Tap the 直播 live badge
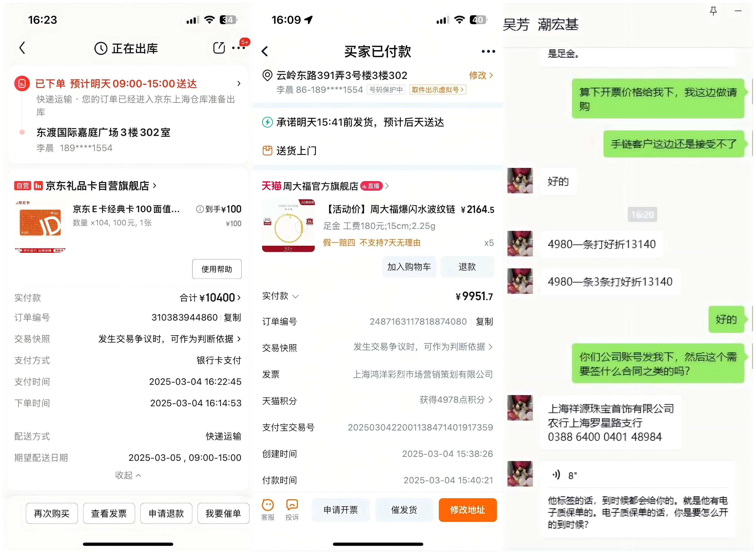This screenshot has height=554, width=756. [x=371, y=186]
